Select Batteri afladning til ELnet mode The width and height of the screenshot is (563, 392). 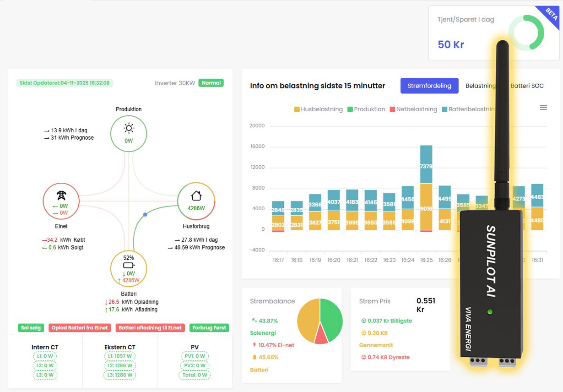tap(151, 328)
